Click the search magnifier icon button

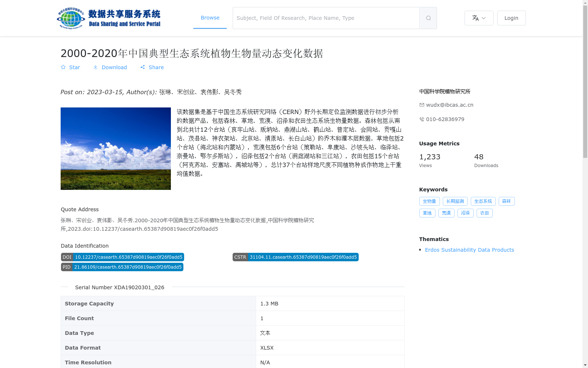[x=428, y=18]
